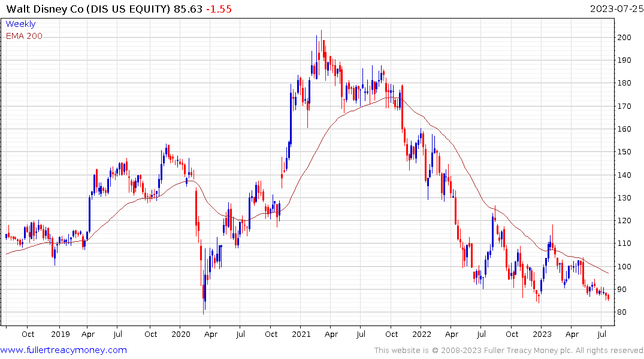This screenshot has height=359, width=644.
Task: Click the 2023 time axis label
Action: [x=542, y=334]
